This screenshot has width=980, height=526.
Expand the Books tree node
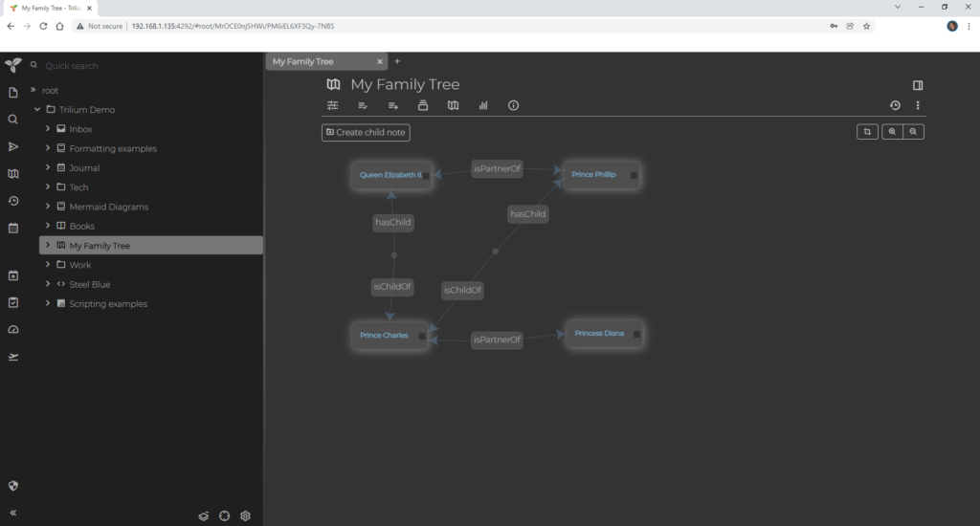coord(48,227)
